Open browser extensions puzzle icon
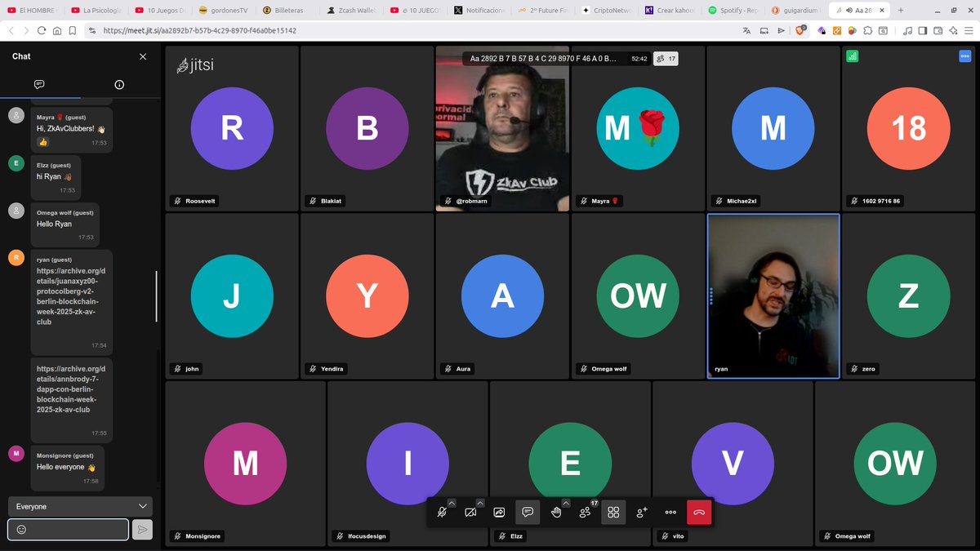Image resolution: width=980 pixels, height=551 pixels. pyautogui.click(x=868, y=30)
